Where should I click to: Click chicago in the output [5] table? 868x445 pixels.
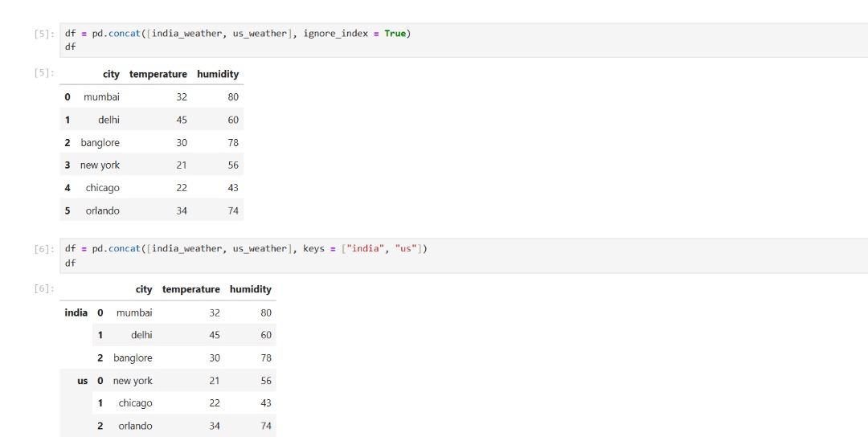click(x=103, y=188)
